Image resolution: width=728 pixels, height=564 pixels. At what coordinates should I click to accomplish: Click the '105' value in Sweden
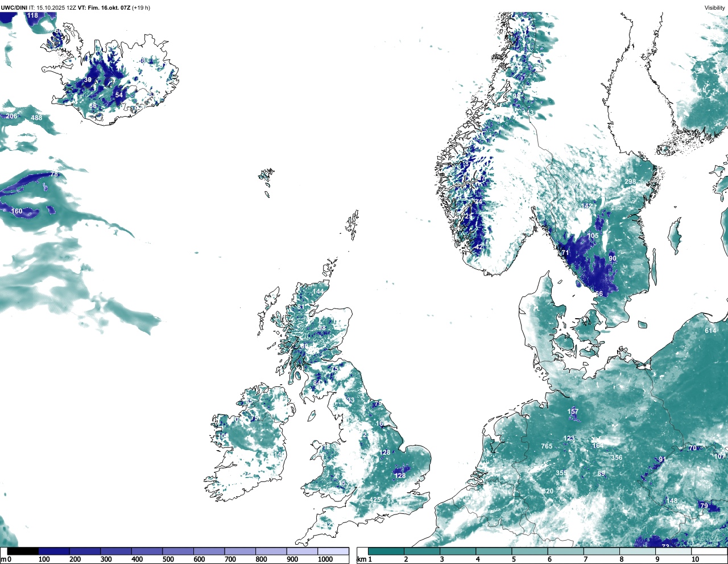click(593, 236)
